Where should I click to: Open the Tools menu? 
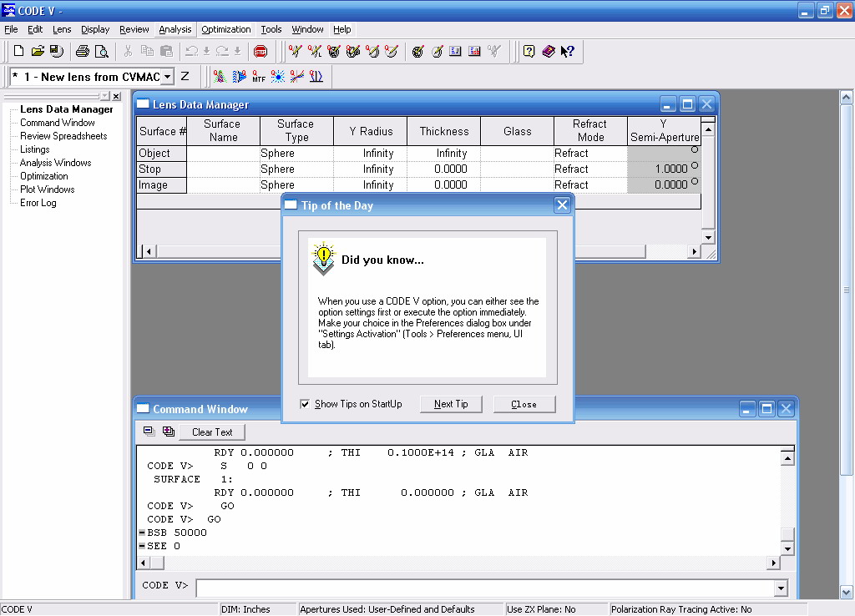click(271, 29)
